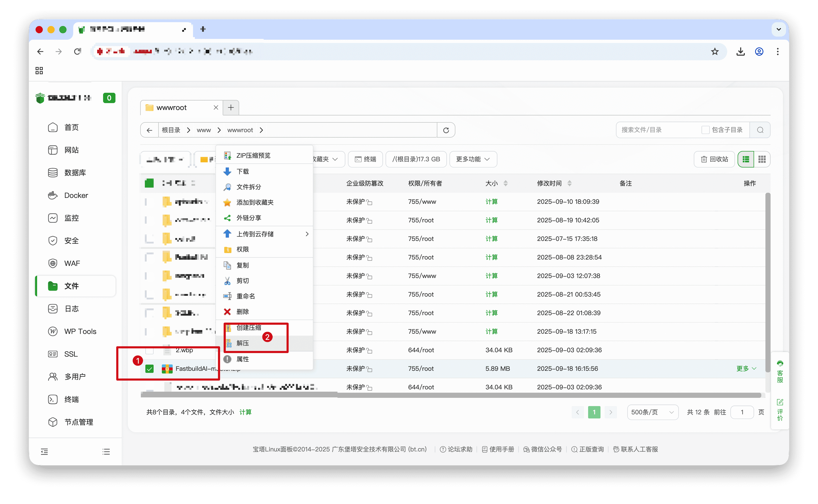This screenshot has width=818, height=504.
Task: Open the WAF panel from sidebar
Action: pos(72,263)
